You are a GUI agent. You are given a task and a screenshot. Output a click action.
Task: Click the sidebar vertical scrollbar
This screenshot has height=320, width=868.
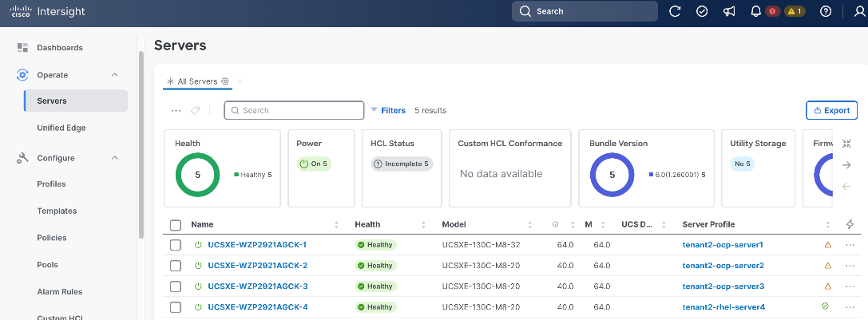[141, 144]
